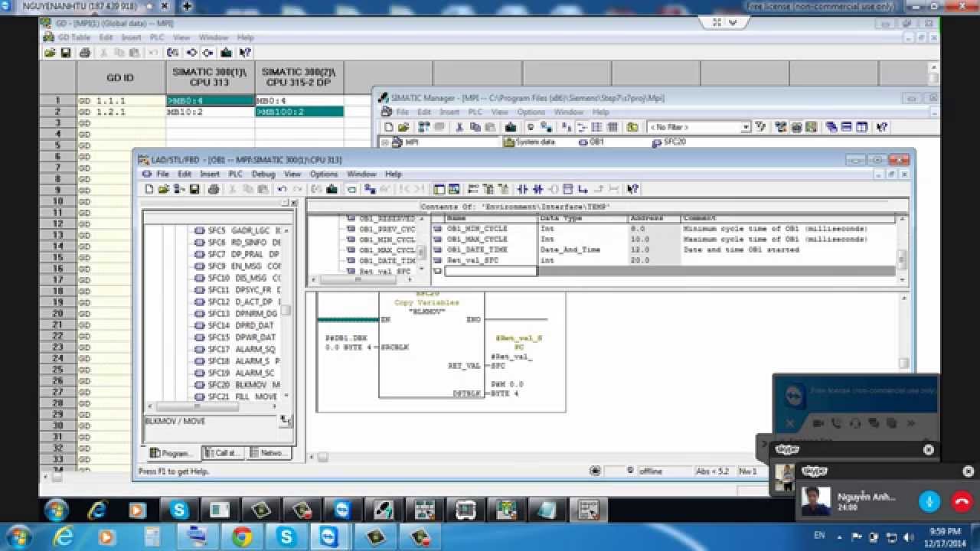The height and width of the screenshot is (551, 980).
Task: Click Download icon in LAD/STL/FBD toolbar
Action: 332,189
